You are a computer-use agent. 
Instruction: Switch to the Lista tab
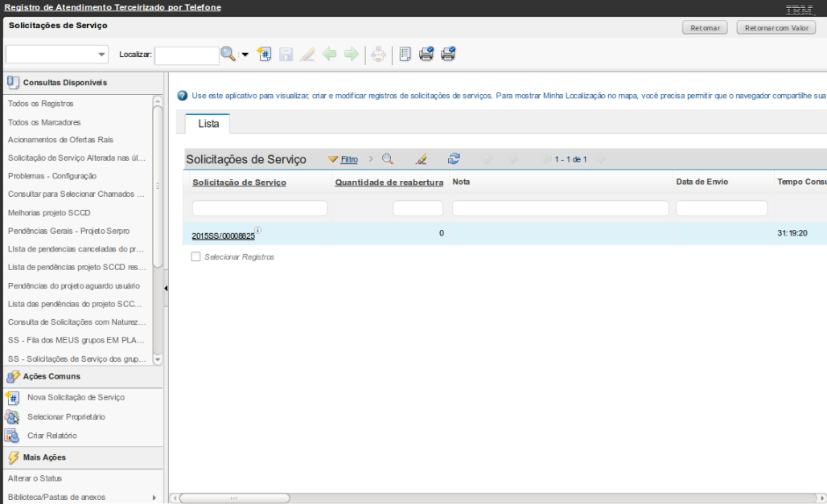tap(208, 124)
